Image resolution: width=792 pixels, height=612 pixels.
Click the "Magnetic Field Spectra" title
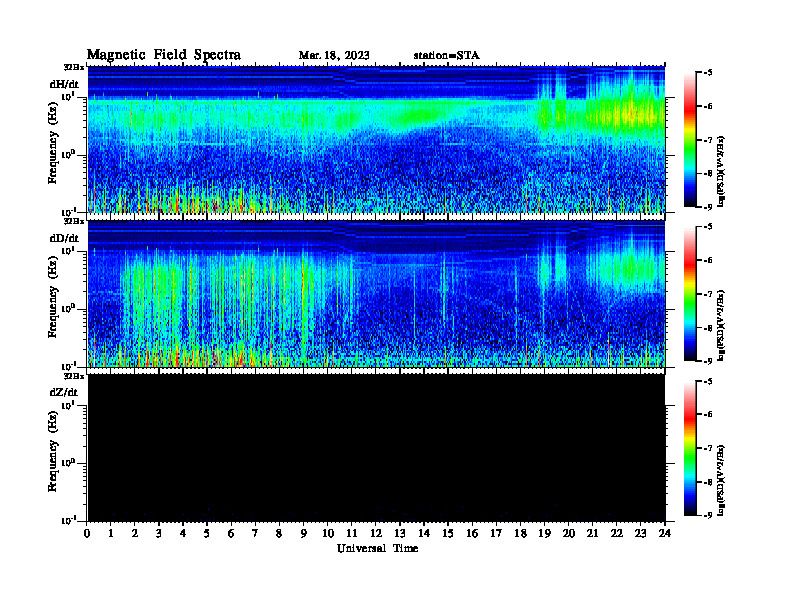164,55
